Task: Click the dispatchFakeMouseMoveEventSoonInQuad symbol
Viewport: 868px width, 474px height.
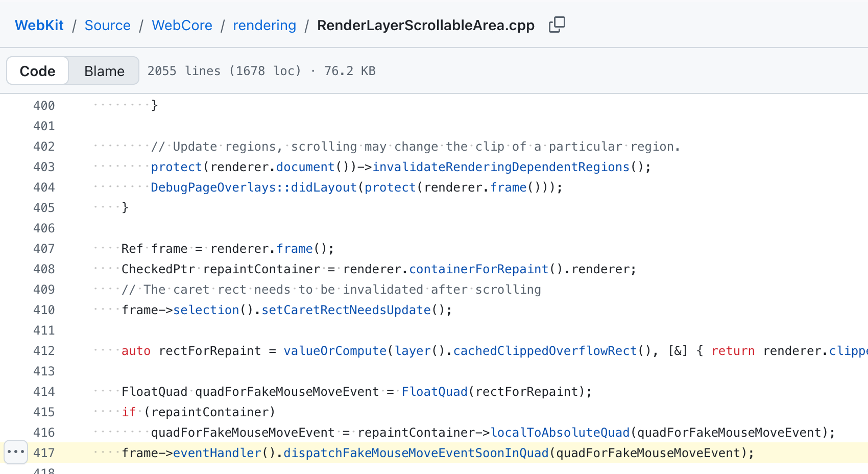Action: coord(416,453)
